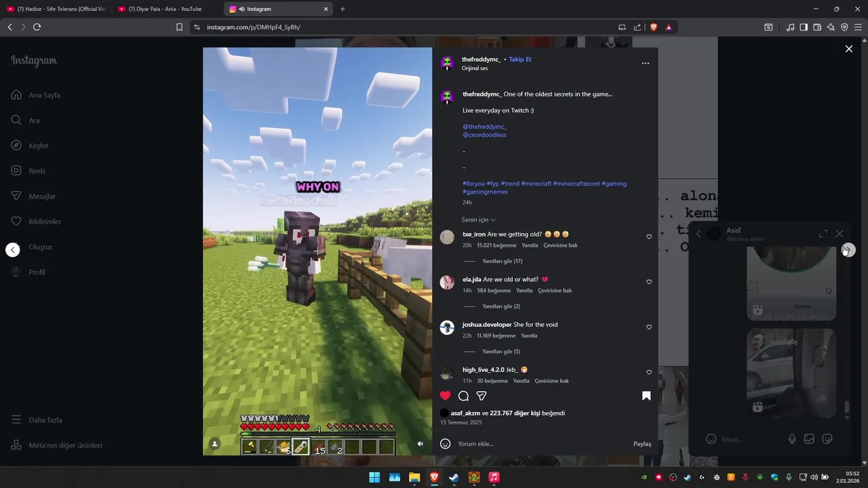
Task: Switch to the Diyar Pala - Anla tab
Action: click(x=166, y=9)
